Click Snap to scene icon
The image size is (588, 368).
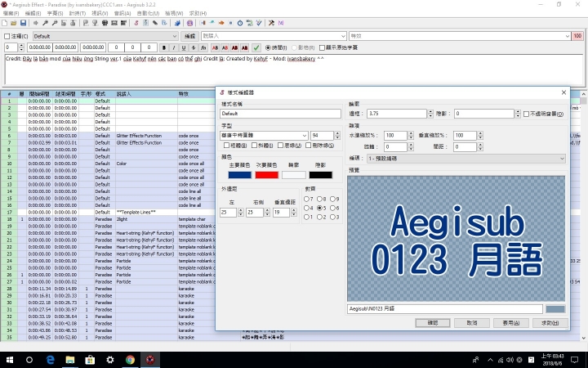[114, 23]
